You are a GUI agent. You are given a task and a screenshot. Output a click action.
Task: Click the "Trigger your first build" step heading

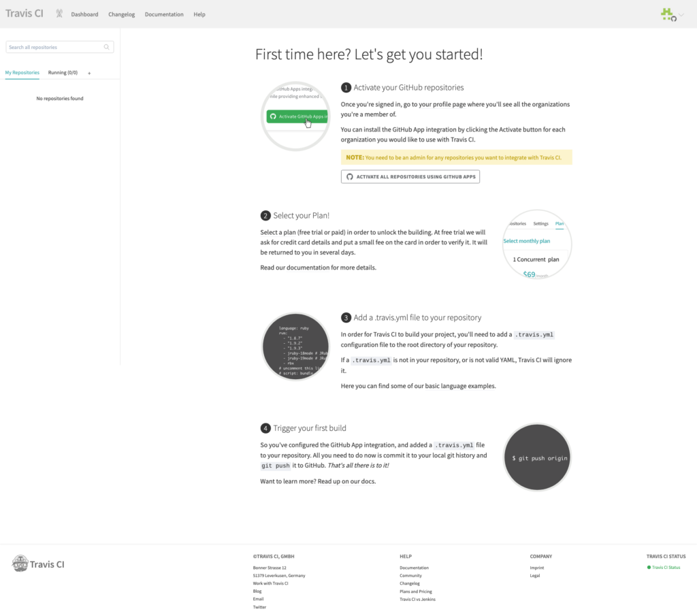(x=310, y=428)
